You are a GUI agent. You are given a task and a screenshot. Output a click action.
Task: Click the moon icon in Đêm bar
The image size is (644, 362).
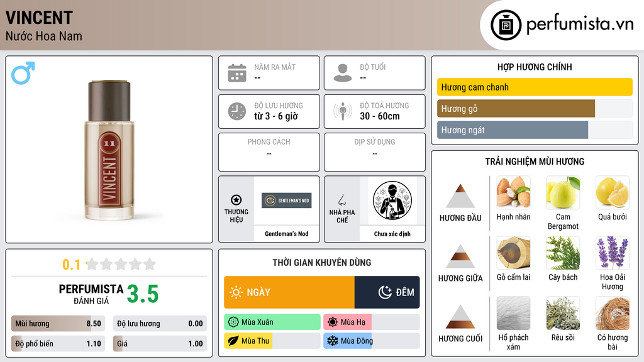tap(385, 292)
